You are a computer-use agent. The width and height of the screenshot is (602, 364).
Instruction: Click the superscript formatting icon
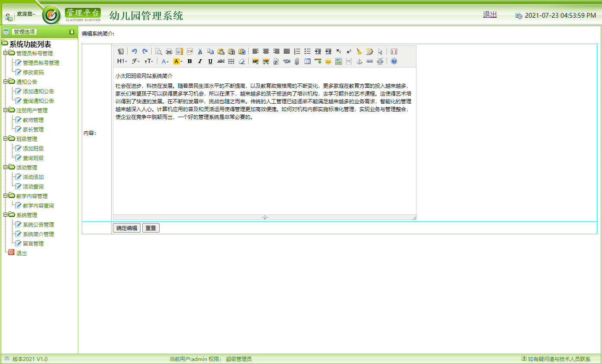coord(349,51)
